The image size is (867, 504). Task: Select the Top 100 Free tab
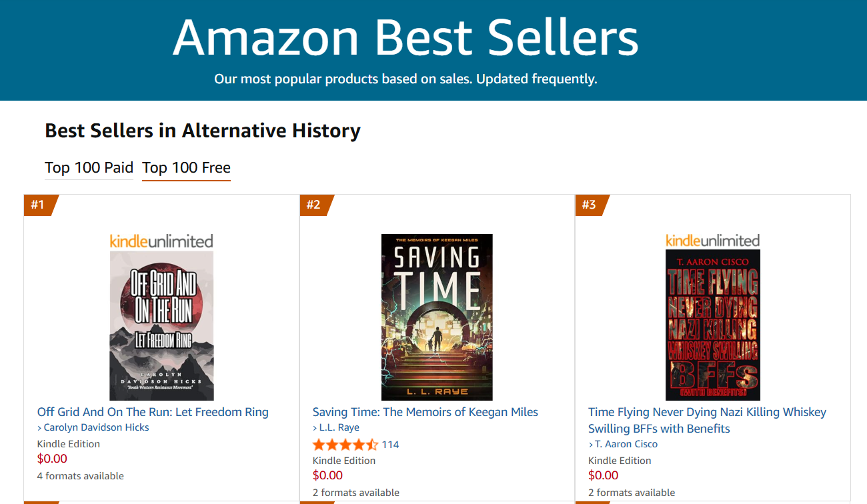tap(186, 168)
